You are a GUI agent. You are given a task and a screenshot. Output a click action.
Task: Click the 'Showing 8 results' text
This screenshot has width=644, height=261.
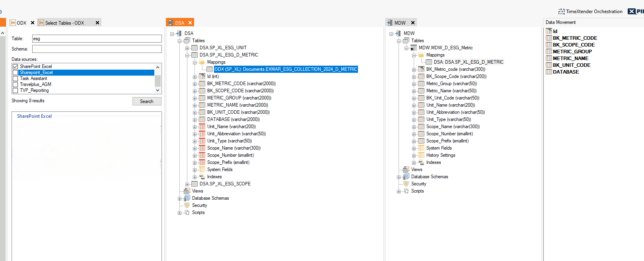pyautogui.click(x=28, y=101)
